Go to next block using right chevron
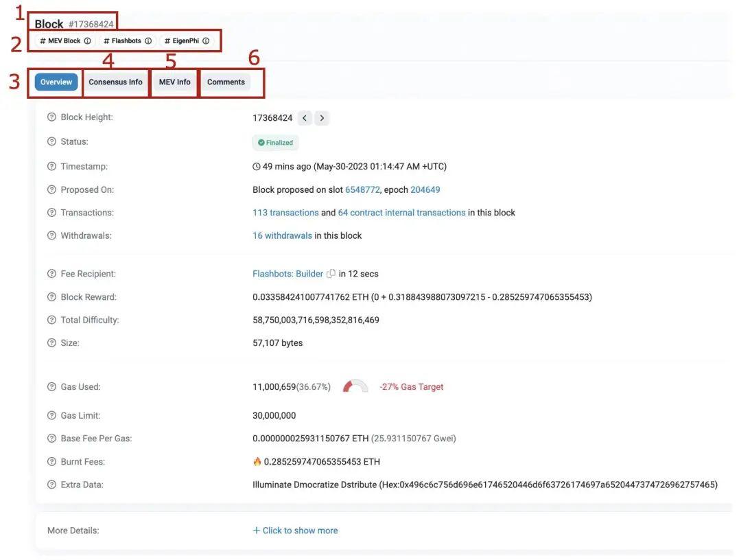 (321, 117)
